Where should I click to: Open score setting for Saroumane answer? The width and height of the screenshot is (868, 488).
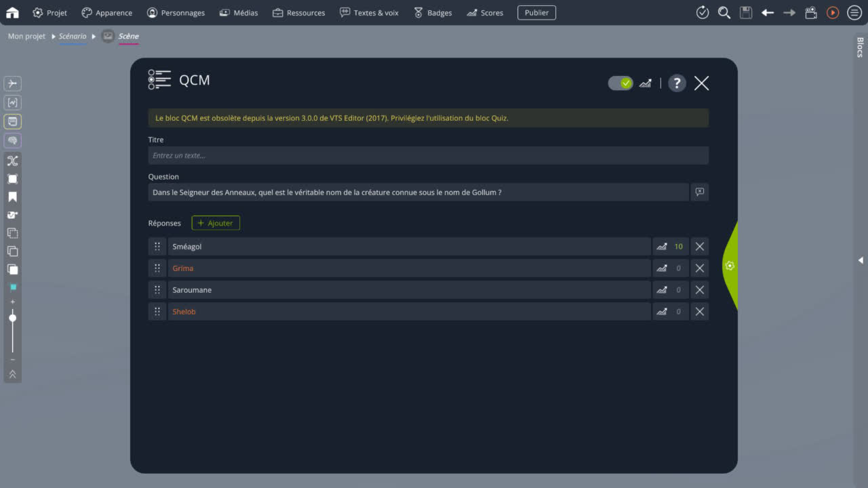(x=671, y=289)
